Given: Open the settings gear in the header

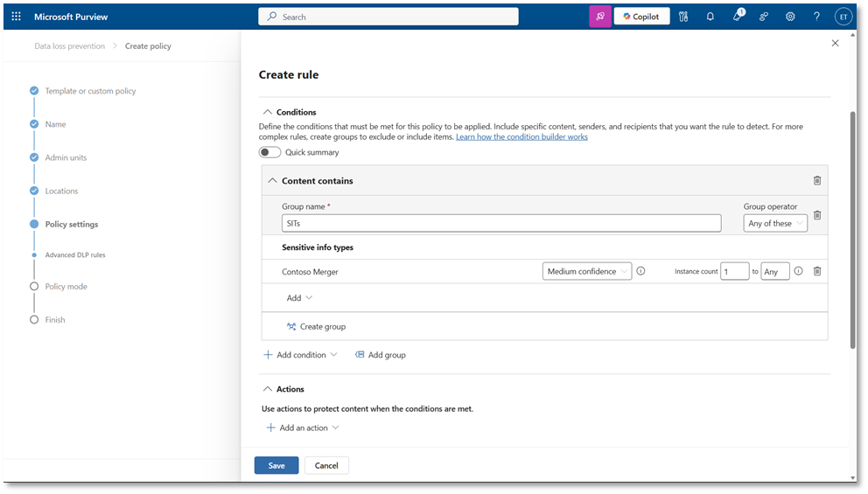Looking at the screenshot, I should pos(790,17).
